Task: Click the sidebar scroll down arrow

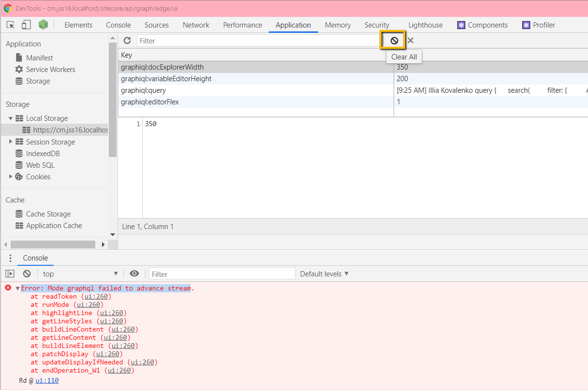Action: [113, 234]
